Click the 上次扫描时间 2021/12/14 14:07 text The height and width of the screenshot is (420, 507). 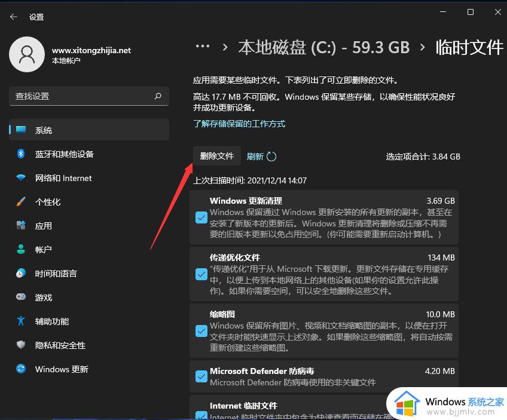point(250,180)
